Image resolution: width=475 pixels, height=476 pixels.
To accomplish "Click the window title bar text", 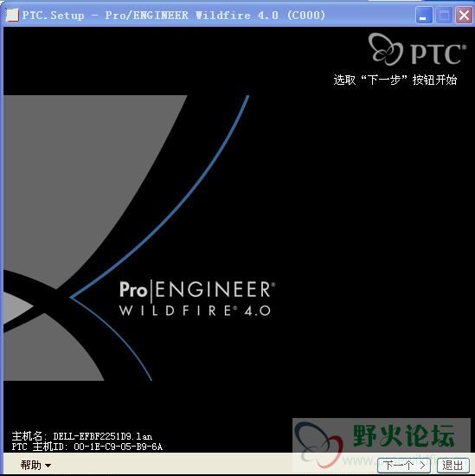I will 174,16.
